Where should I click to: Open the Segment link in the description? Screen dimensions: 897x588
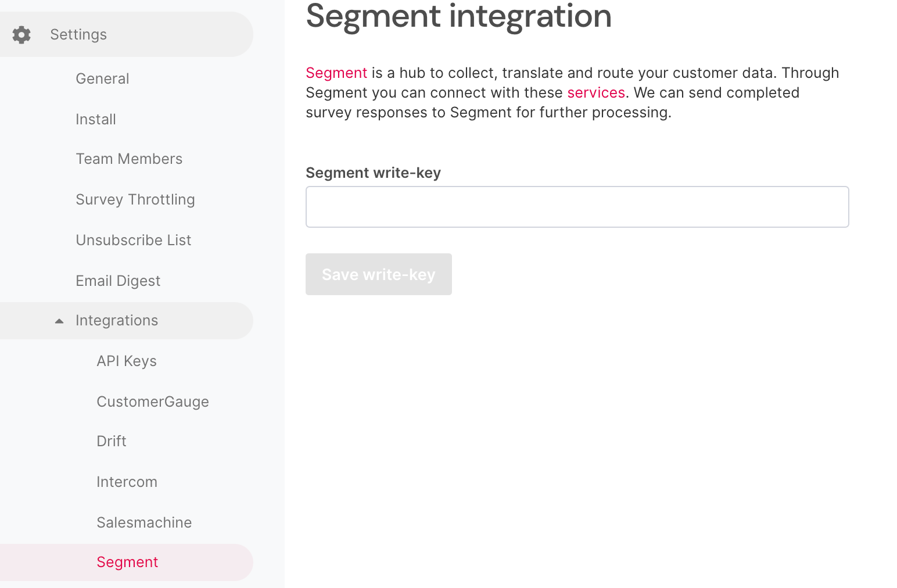coord(336,73)
